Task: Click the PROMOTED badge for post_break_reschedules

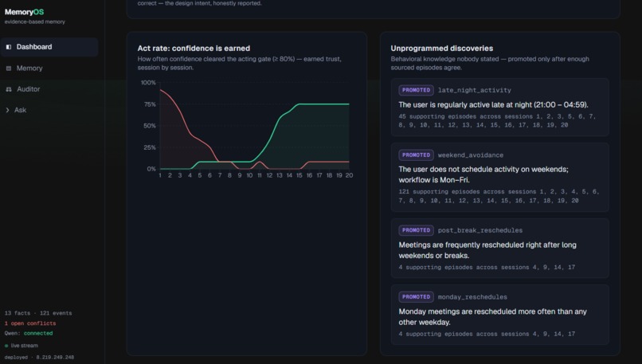Action: [x=416, y=230]
